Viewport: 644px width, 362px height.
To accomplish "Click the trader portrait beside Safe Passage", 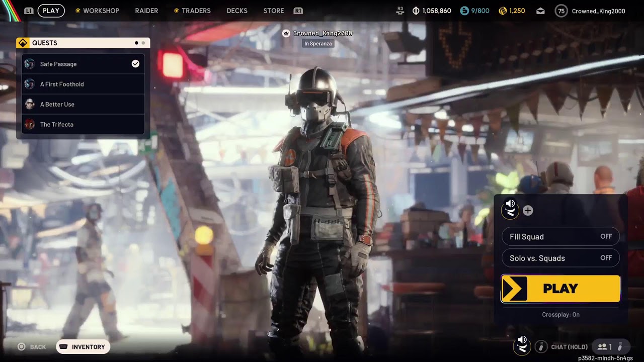I will pos(30,64).
